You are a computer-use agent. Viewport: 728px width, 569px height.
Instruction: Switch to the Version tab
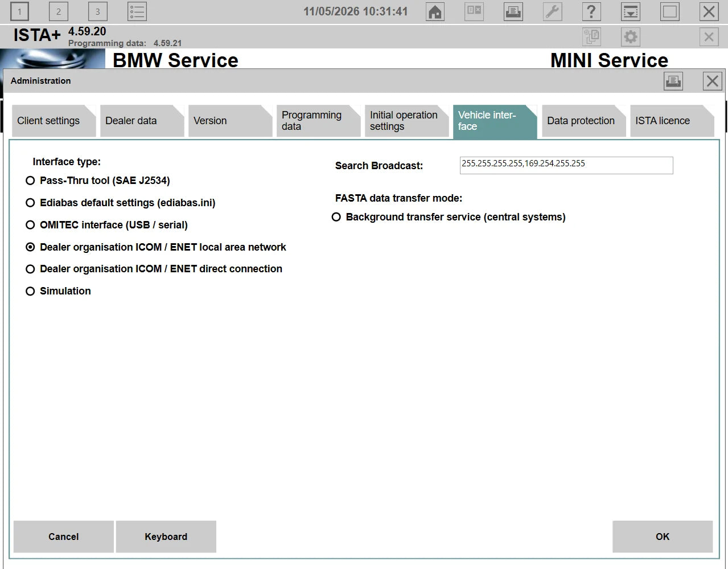pos(230,121)
